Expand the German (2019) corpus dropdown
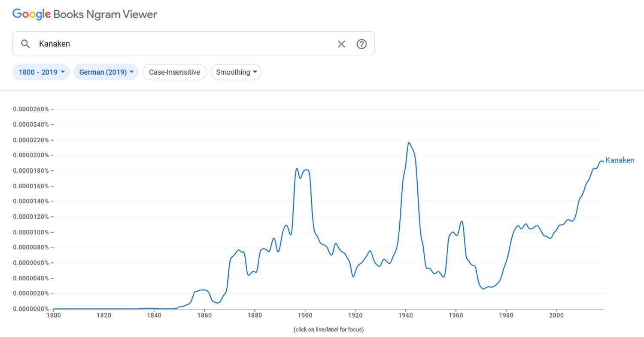 [x=106, y=72]
